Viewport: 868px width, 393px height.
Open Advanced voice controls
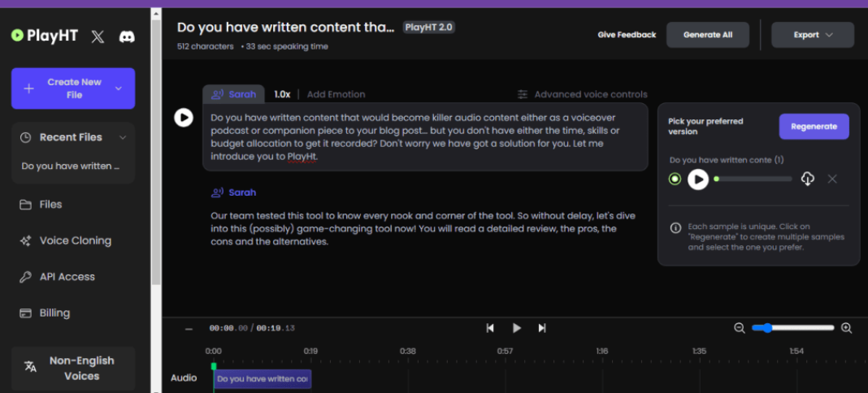583,94
